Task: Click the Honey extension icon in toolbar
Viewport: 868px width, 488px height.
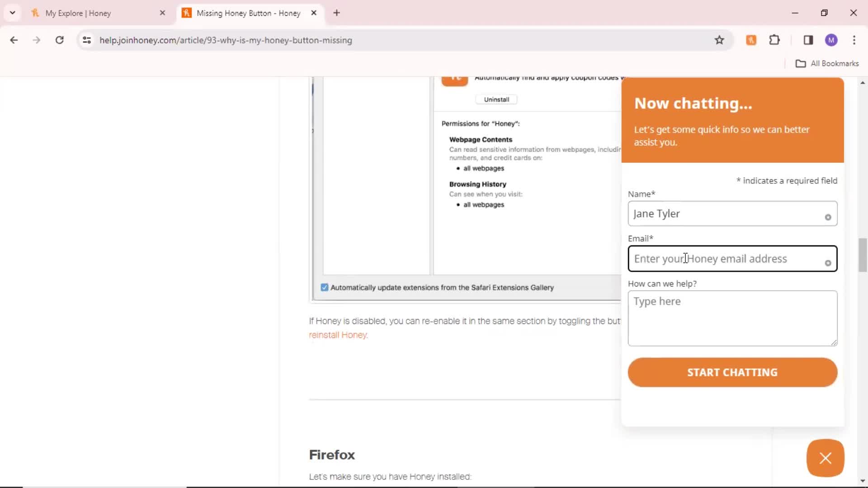Action: pos(750,40)
